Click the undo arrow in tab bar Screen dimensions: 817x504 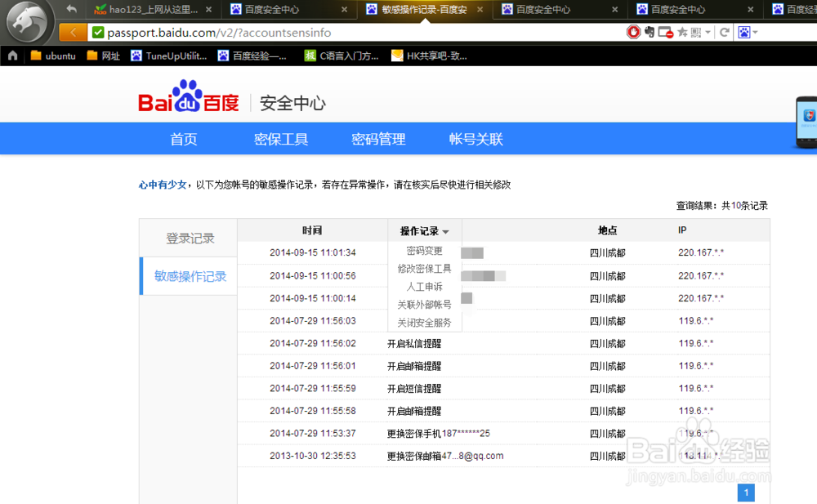71,9
